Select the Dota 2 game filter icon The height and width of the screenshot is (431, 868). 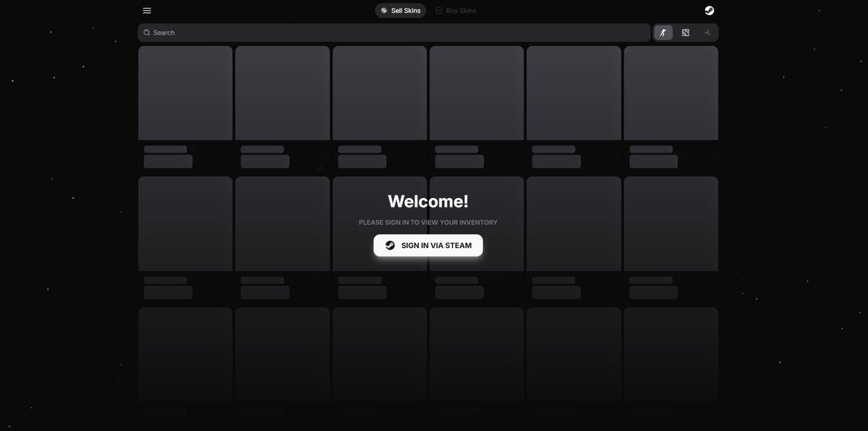(x=685, y=33)
